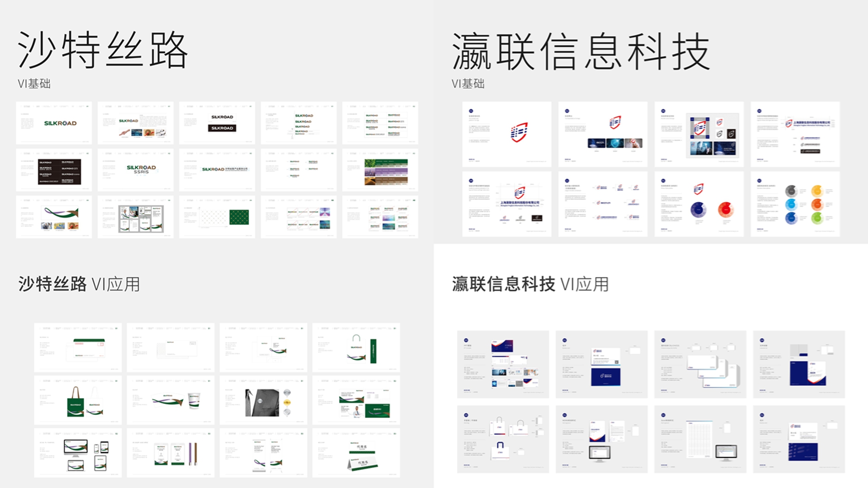Open the 瀛联 horizontal logo with company name slide
This screenshot has width=868, height=488.
795,134
